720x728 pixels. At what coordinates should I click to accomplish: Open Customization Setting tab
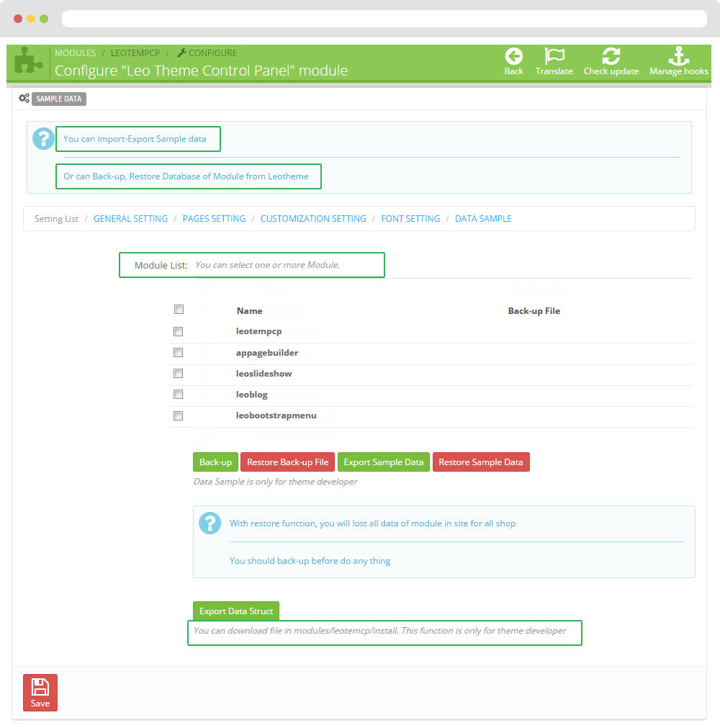pyautogui.click(x=313, y=219)
